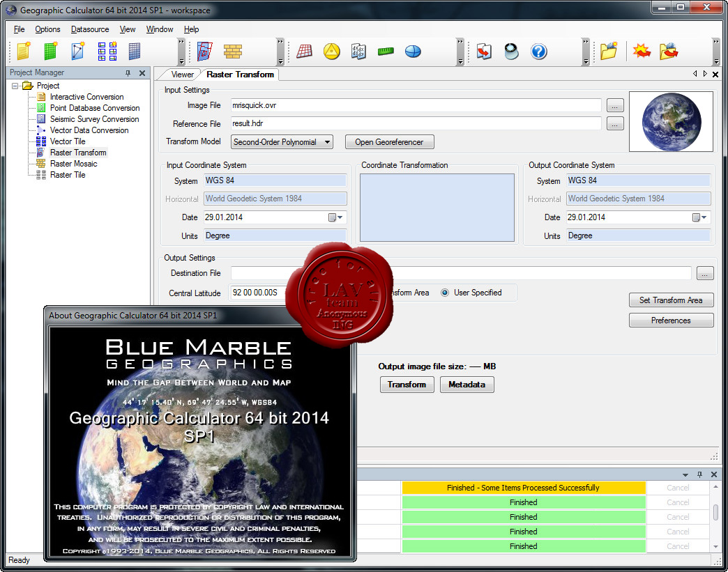This screenshot has width=728, height=572.
Task: Open the Raster Mosaic brick icon
Action: pyautogui.click(x=233, y=51)
